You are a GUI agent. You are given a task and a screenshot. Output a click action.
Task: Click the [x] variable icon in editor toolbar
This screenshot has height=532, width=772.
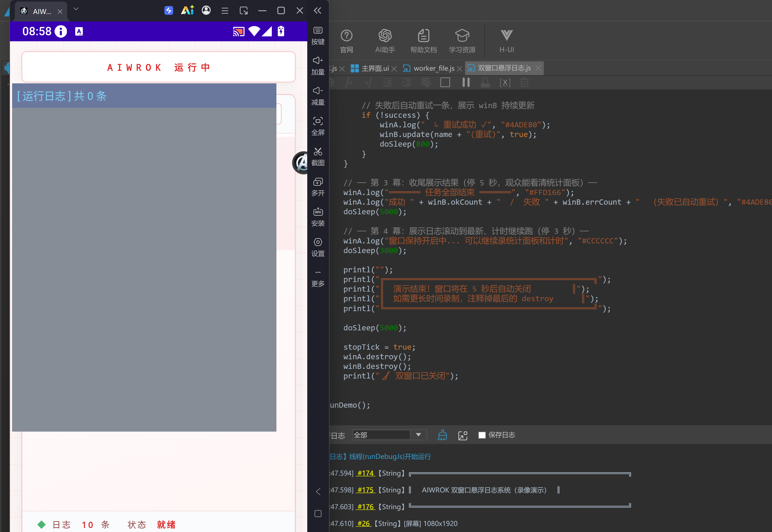coord(505,83)
